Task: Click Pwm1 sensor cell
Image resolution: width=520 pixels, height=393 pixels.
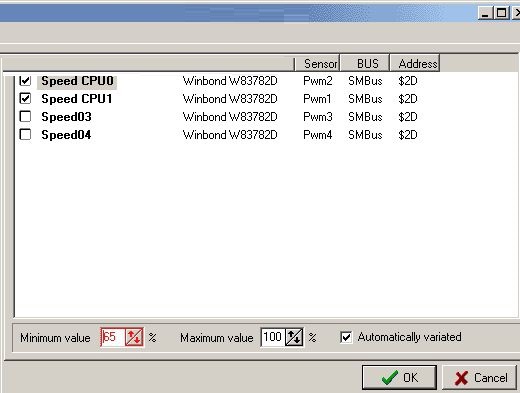Action: (317, 99)
